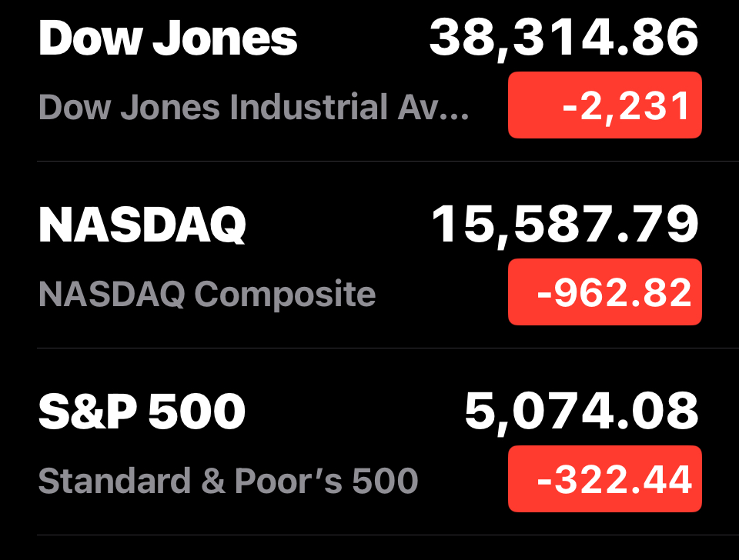The height and width of the screenshot is (560, 739).
Task: Select the Standard & Poor's 500 subtitle
Action: pyautogui.click(x=228, y=481)
